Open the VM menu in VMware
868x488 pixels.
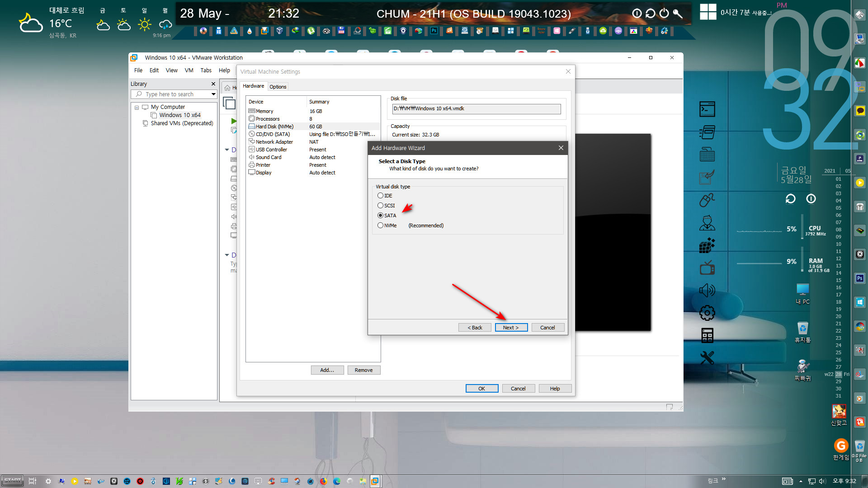pyautogui.click(x=189, y=70)
